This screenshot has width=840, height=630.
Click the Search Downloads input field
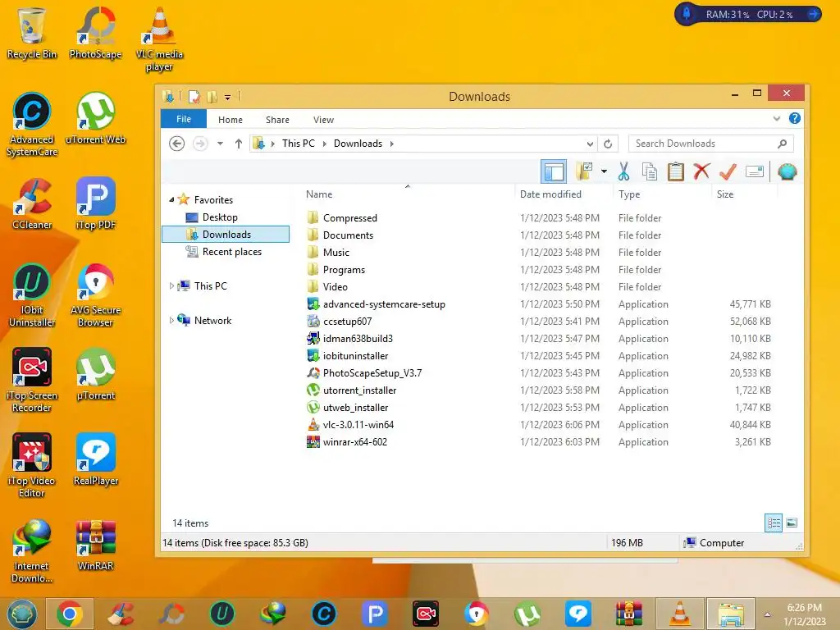coord(711,144)
